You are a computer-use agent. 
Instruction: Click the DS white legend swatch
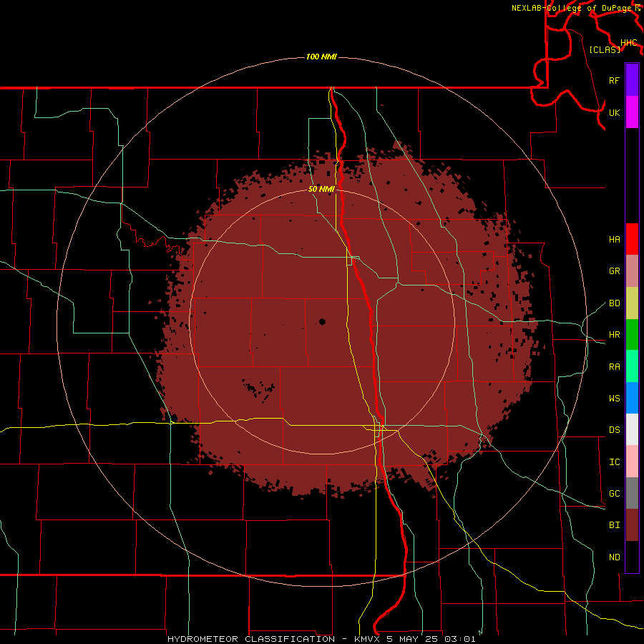point(632,429)
